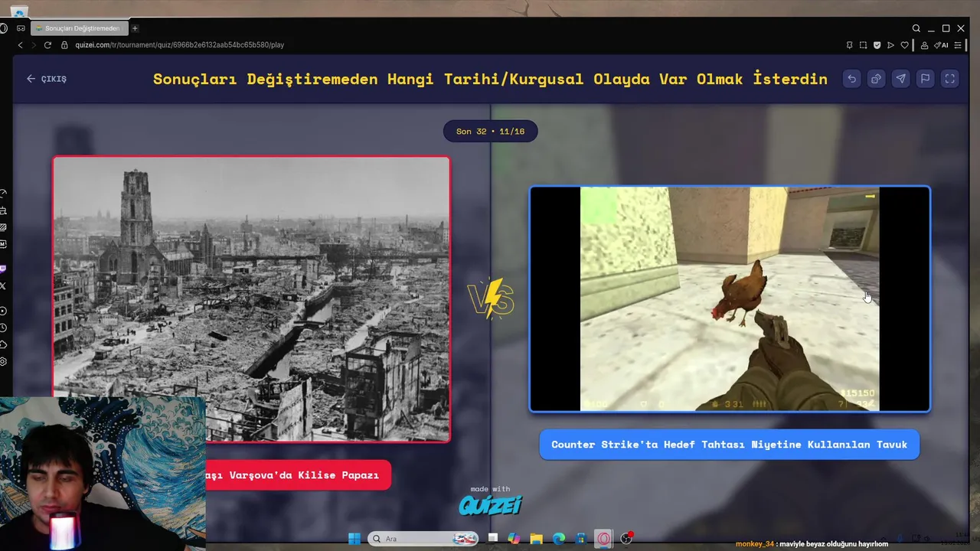Open the OBS Studio taskbar icon
The height and width of the screenshot is (551, 980).
pyautogui.click(x=626, y=539)
